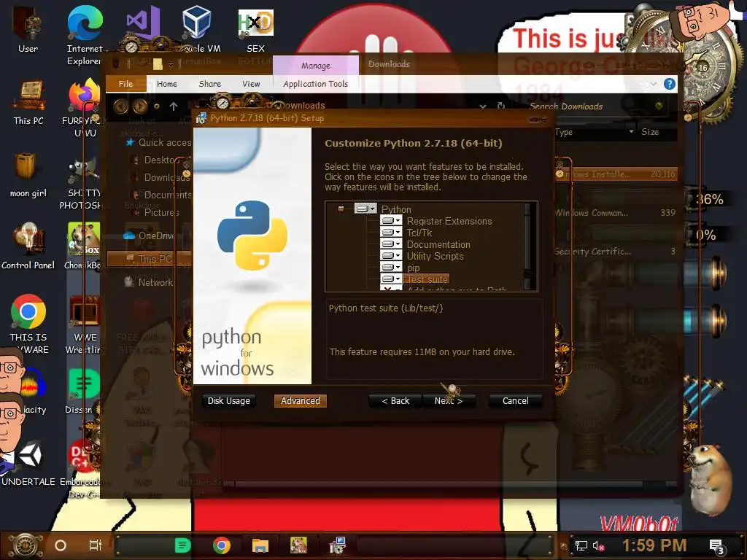
Task: Open the File tab in Explorer
Action: (x=125, y=84)
